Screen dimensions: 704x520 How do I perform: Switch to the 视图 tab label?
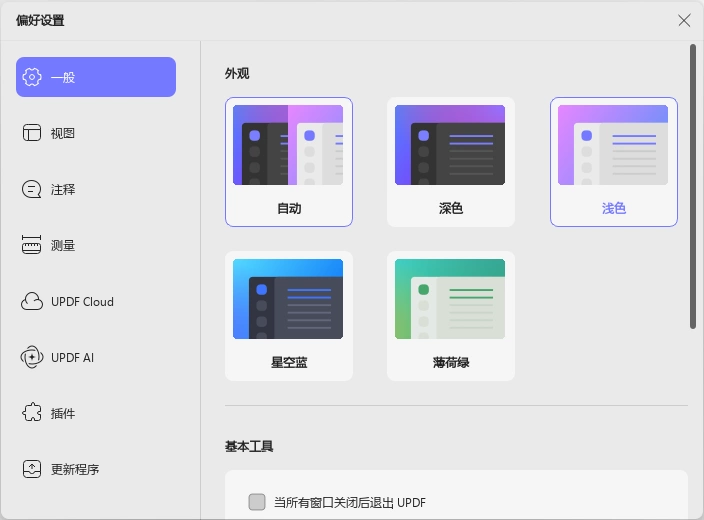point(62,133)
